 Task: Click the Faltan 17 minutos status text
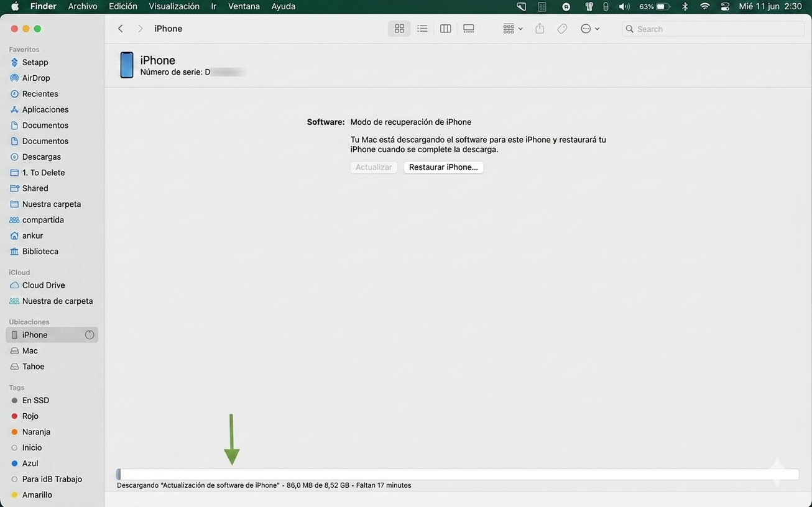(x=384, y=485)
